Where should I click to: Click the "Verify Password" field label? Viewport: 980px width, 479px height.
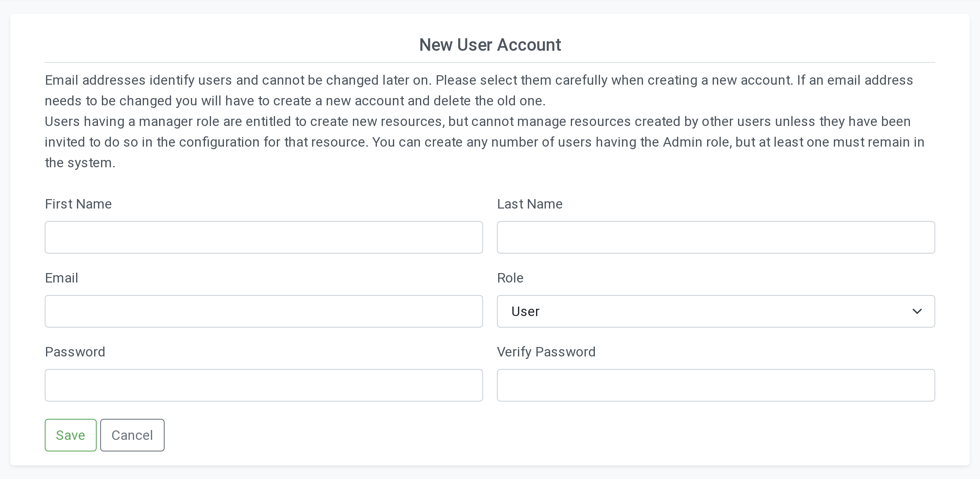coord(546,352)
